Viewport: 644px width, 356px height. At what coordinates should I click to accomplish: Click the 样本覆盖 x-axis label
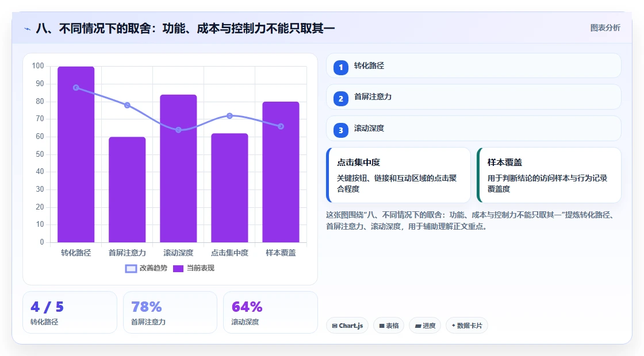(x=281, y=253)
